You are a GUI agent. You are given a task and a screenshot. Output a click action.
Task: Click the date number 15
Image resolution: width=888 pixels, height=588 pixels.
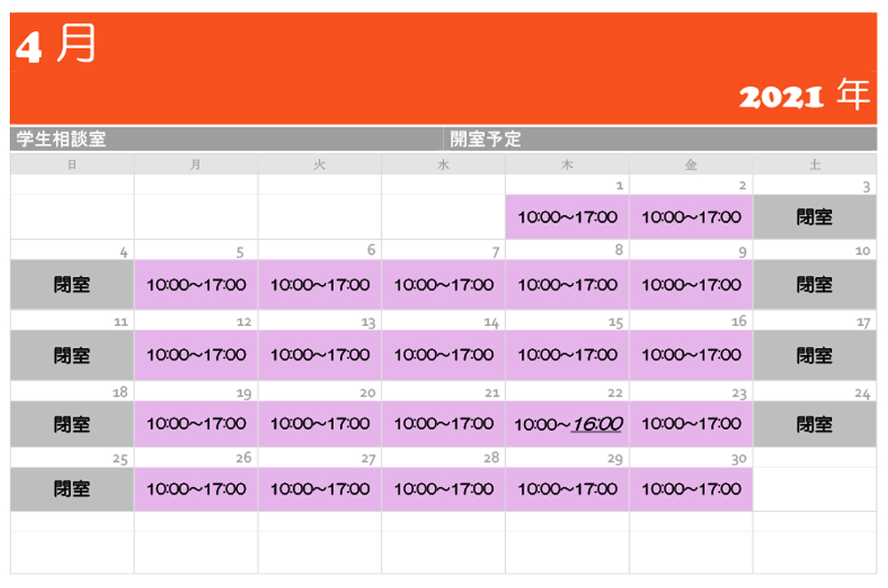(x=615, y=322)
